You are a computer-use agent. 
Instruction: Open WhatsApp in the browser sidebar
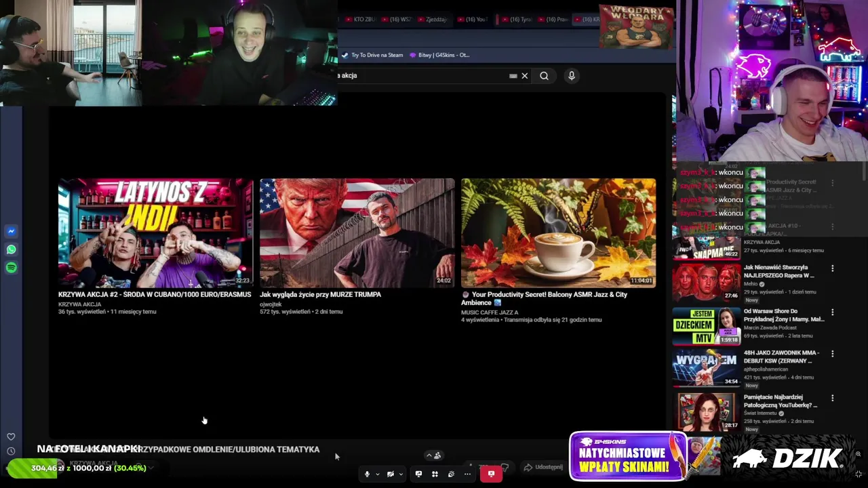click(11, 249)
